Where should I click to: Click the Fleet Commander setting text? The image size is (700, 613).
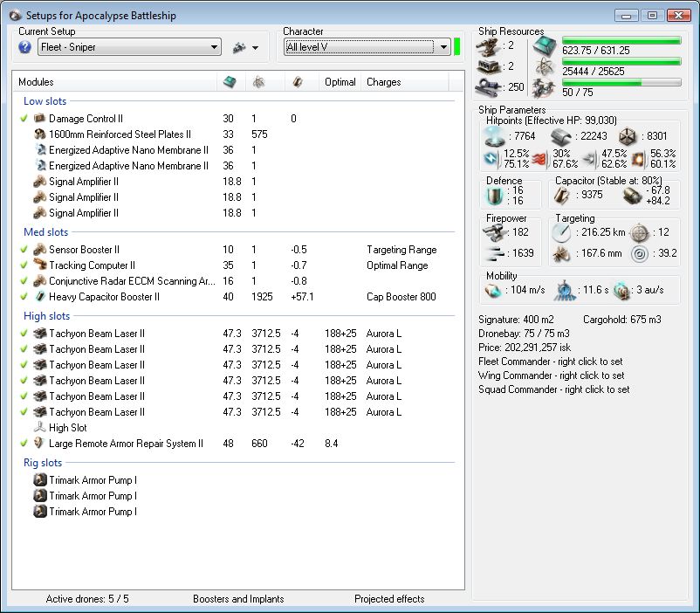pyautogui.click(x=552, y=362)
